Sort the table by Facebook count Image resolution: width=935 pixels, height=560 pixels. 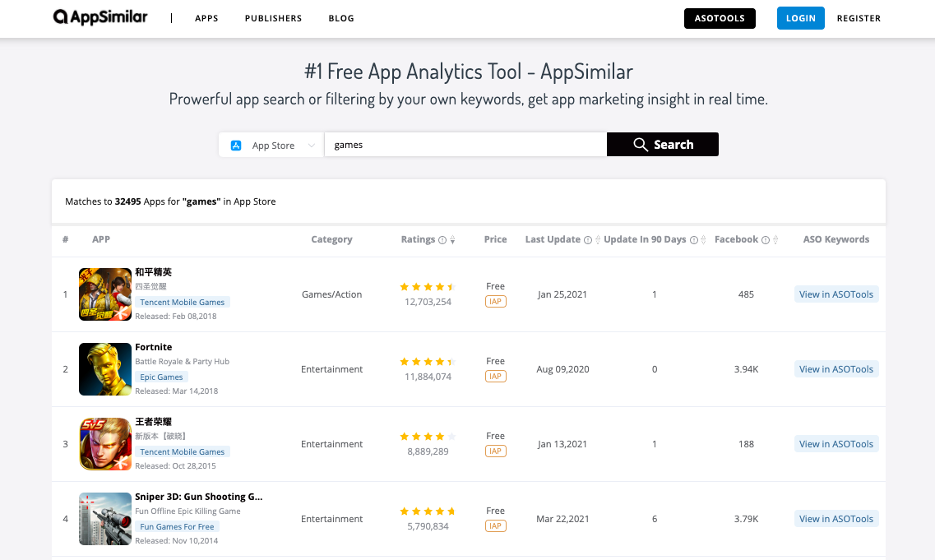[775, 240]
